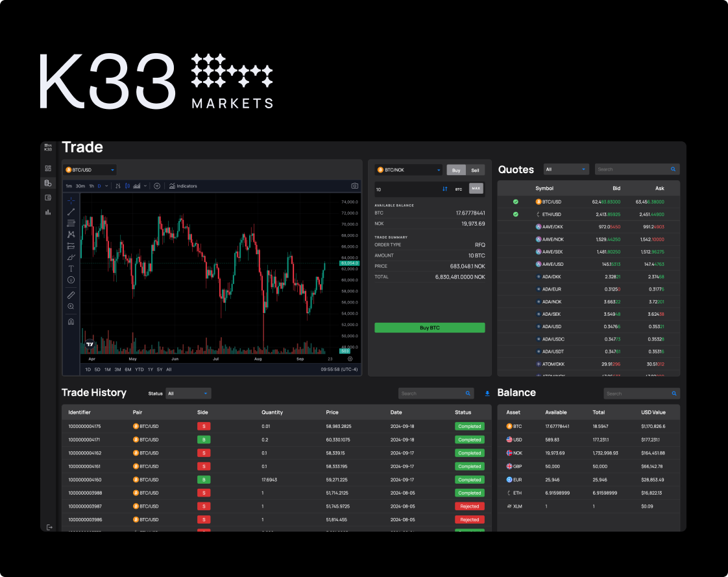Select the text annotation tool on chart

(71, 268)
